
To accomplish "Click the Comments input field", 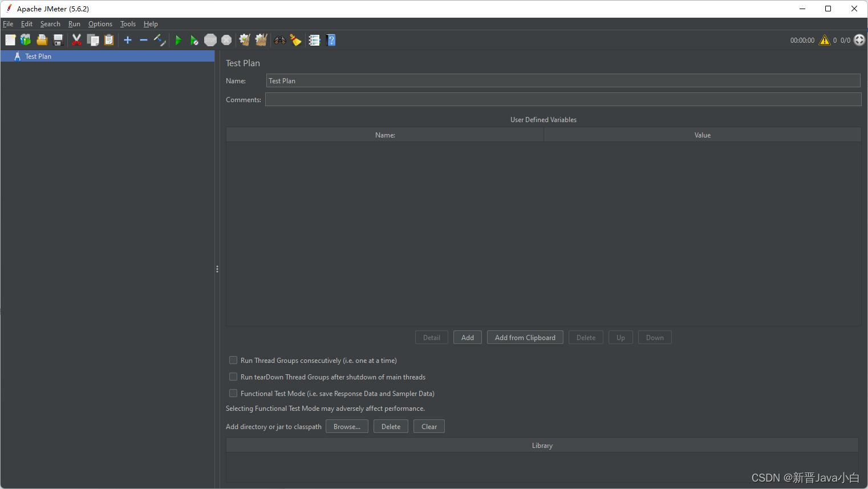I will (x=563, y=99).
